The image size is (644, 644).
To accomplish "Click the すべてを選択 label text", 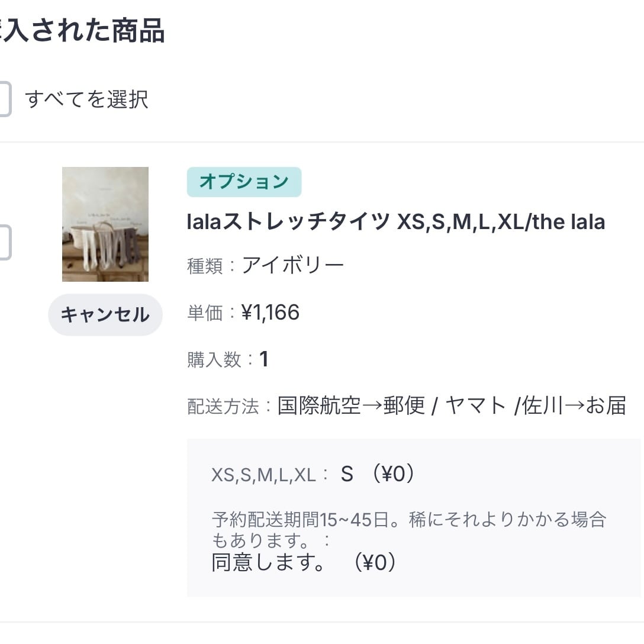I will 86,99.
